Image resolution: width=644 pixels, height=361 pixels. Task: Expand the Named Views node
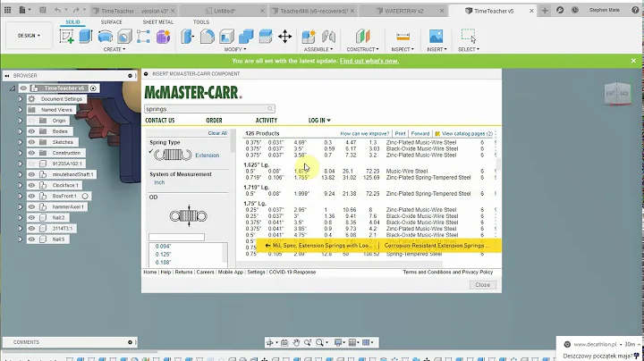click(20, 110)
